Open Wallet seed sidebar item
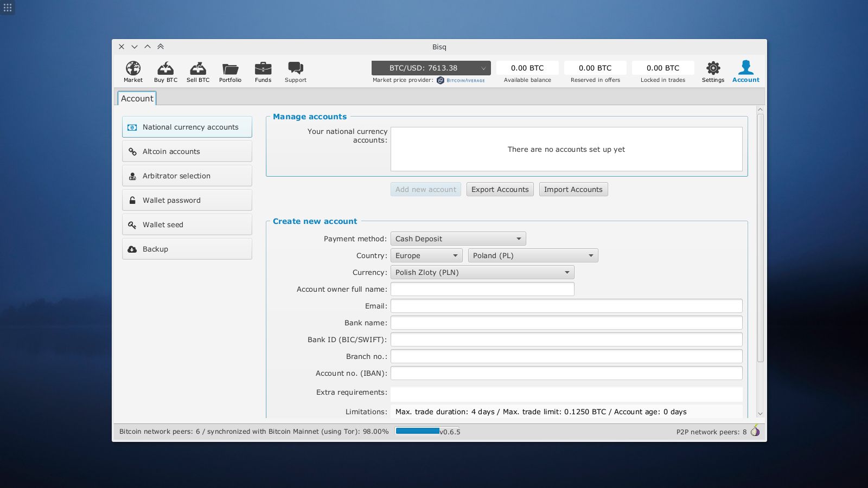The width and height of the screenshot is (868, 488). pyautogui.click(x=187, y=224)
